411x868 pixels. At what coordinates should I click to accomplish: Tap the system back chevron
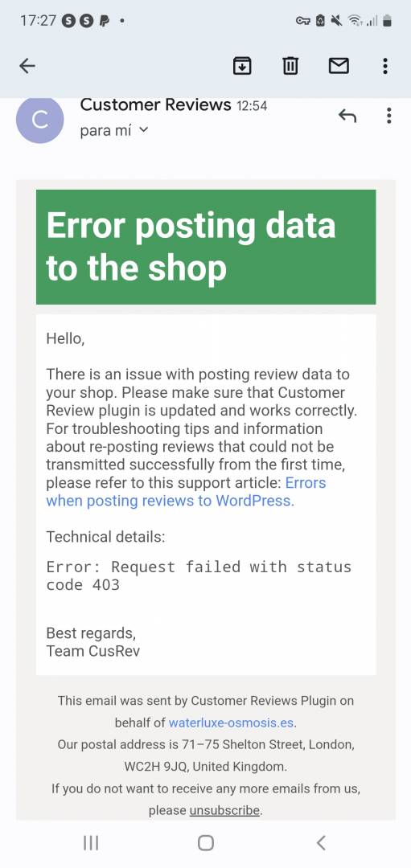pos(321,843)
